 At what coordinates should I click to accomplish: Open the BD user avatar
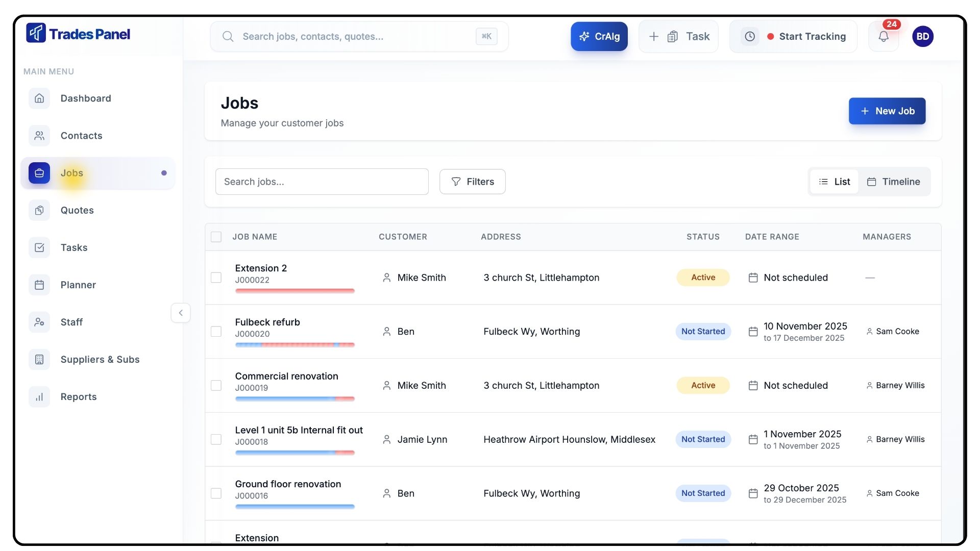(922, 37)
